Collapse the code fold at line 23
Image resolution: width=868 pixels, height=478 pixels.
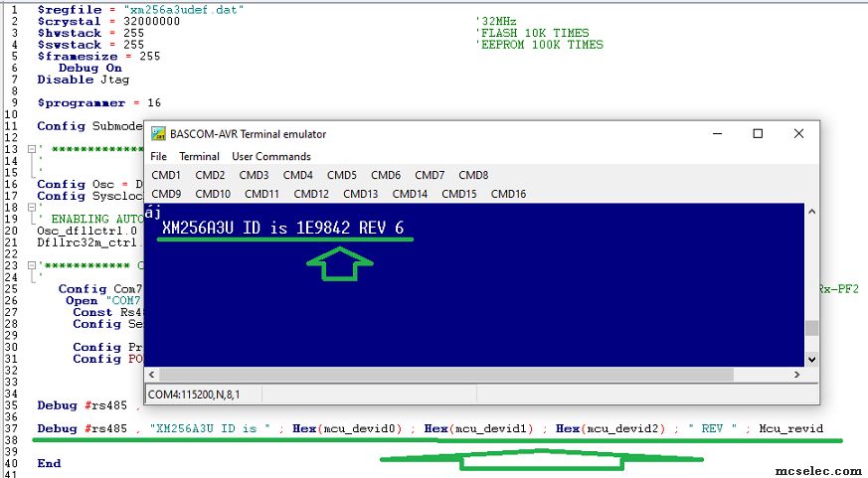coord(32,265)
